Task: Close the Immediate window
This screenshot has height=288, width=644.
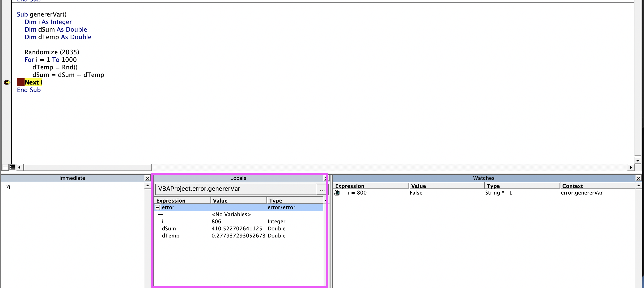Action: click(148, 178)
